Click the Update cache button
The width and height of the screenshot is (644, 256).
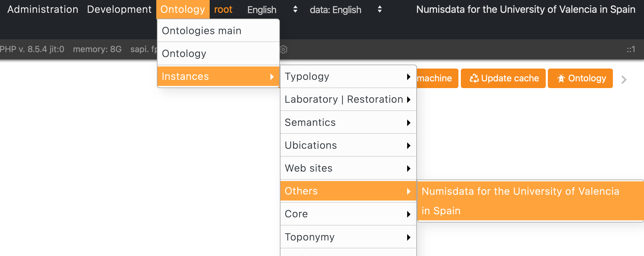(x=503, y=78)
